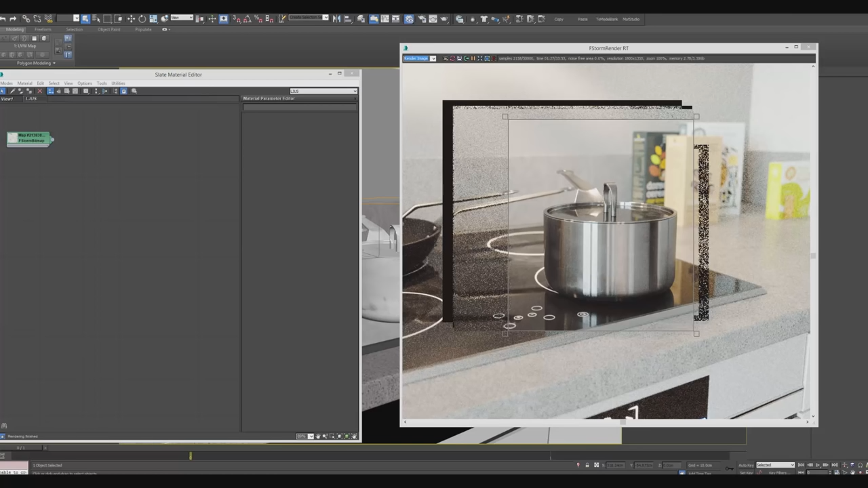Open the Render Image dropdown in FStormRender
This screenshot has width=868, height=488.
coord(433,58)
